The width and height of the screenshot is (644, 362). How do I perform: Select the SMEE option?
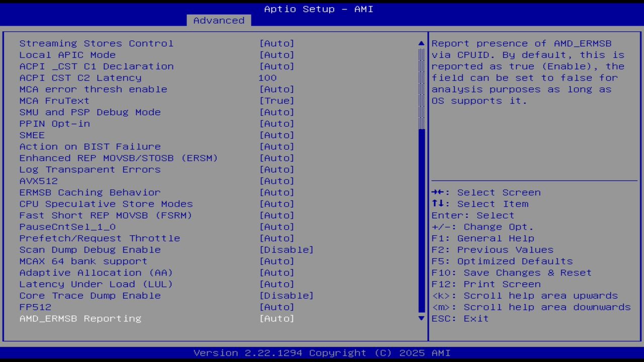[x=277, y=135]
